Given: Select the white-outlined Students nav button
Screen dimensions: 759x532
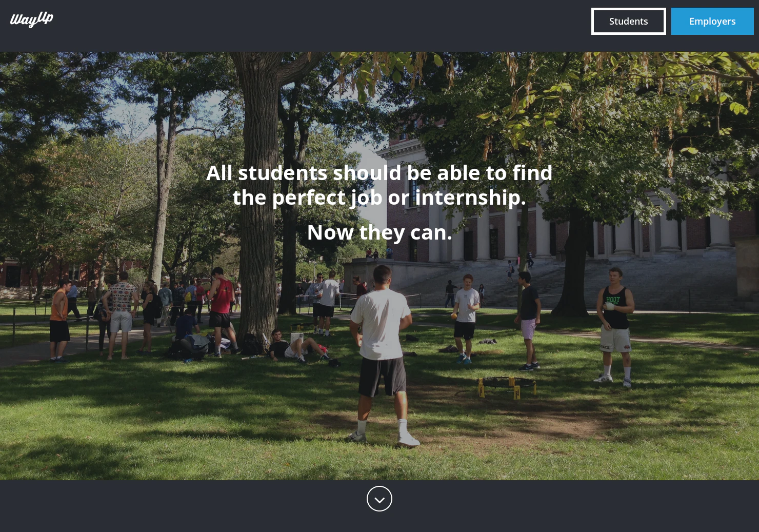Looking at the screenshot, I should click(x=629, y=21).
